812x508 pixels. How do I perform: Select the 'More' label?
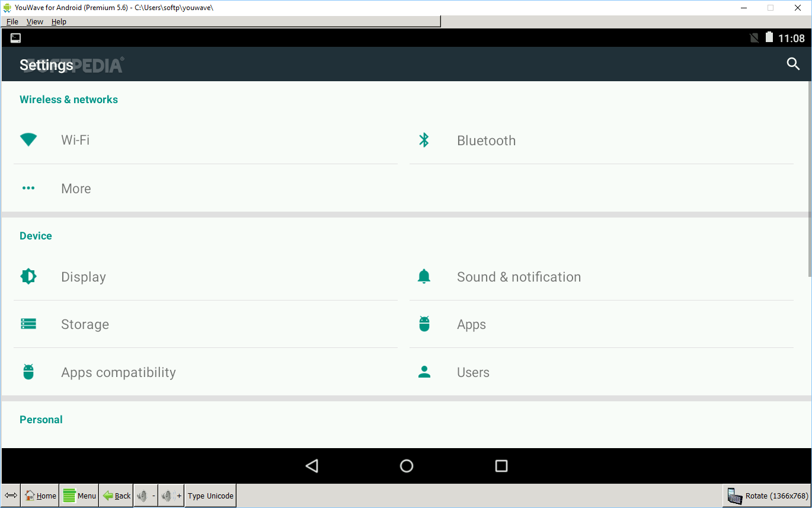tap(76, 188)
